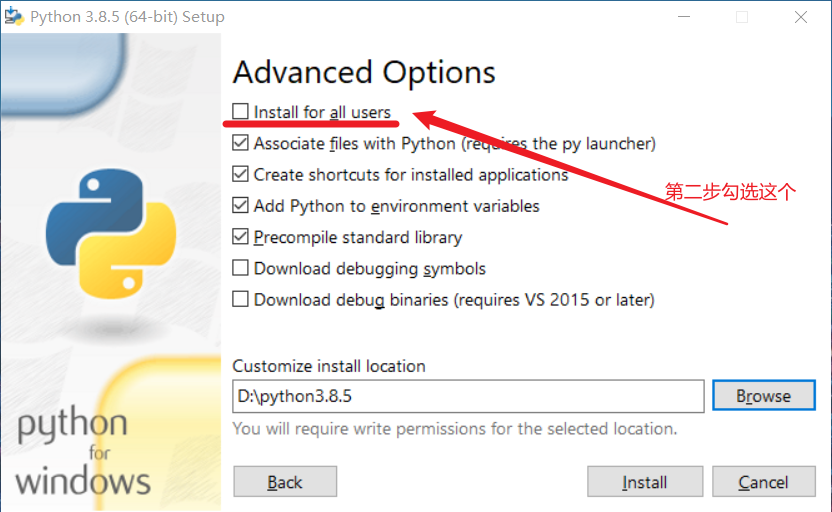The width and height of the screenshot is (832, 512).
Task: Uncheck Associate files with Python option
Action: (240, 143)
